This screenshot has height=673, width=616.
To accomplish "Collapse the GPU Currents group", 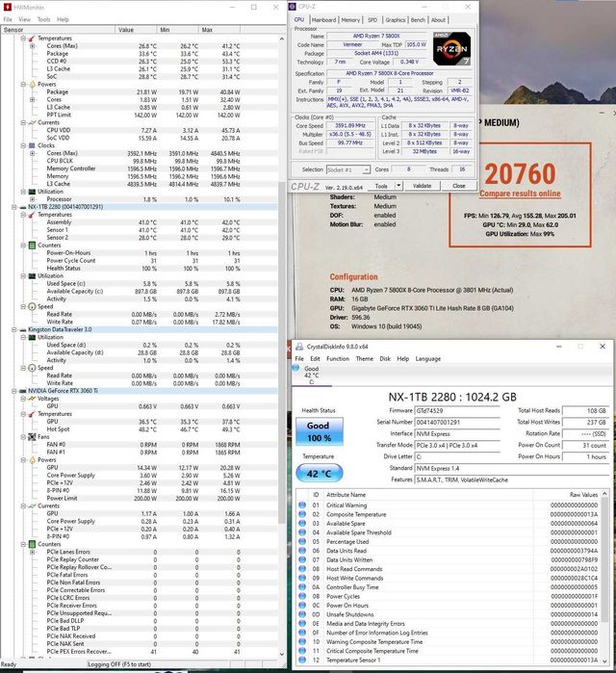I will [x=23, y=506].
